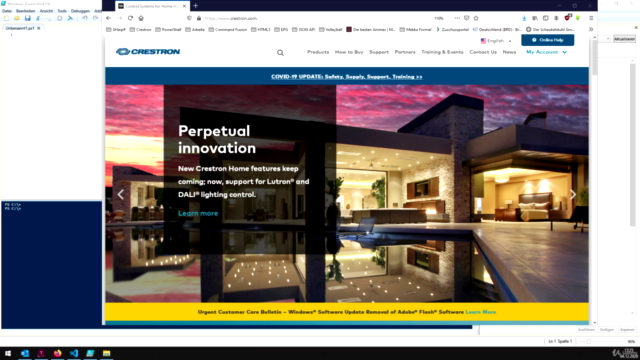This screenshot has width=640, height=360.
Task: Click New script icon in PowerShell ISE
Action: tap(6, 18)
